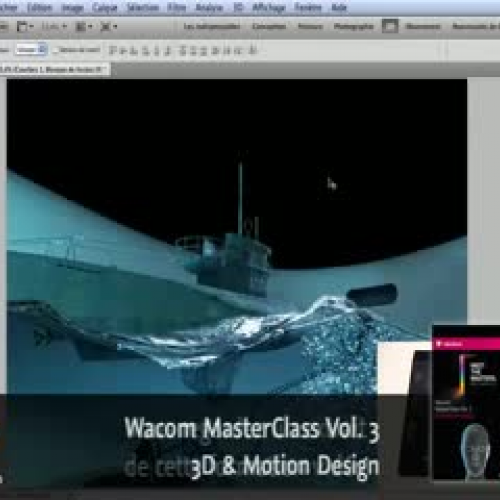Distribute right edges of layers
Viewport: 500px width, 500px height.
238,50
